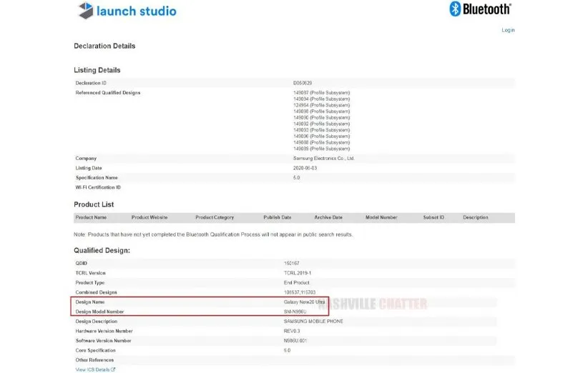Open the 124954 Profile Subsystem design
The image size is (588, 373).
tap(321, 105)
